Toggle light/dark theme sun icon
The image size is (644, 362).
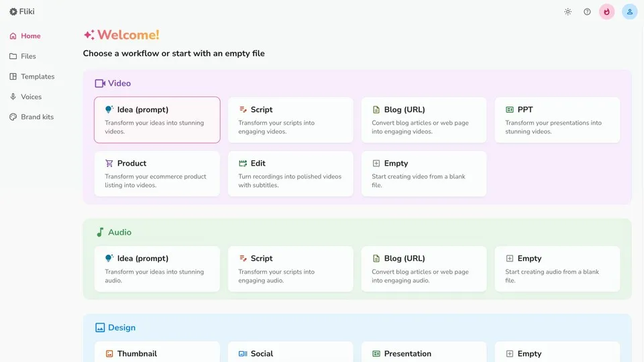(x=568, y=12)
